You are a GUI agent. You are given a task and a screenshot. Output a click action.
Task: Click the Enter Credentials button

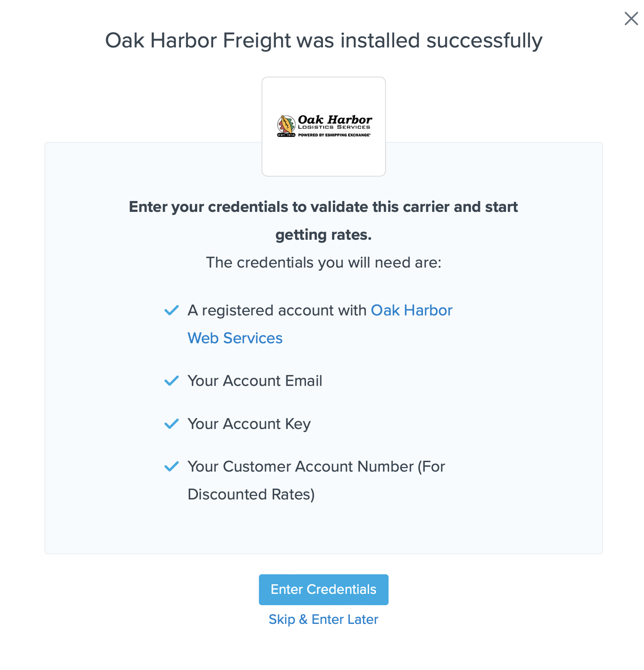[323, 590]
